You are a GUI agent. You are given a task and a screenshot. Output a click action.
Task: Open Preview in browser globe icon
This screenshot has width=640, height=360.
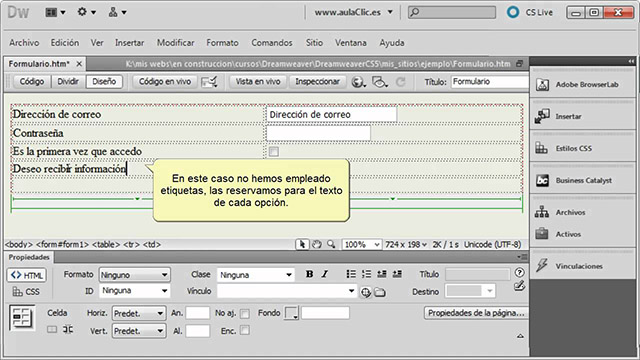click(x=358, y=82)
